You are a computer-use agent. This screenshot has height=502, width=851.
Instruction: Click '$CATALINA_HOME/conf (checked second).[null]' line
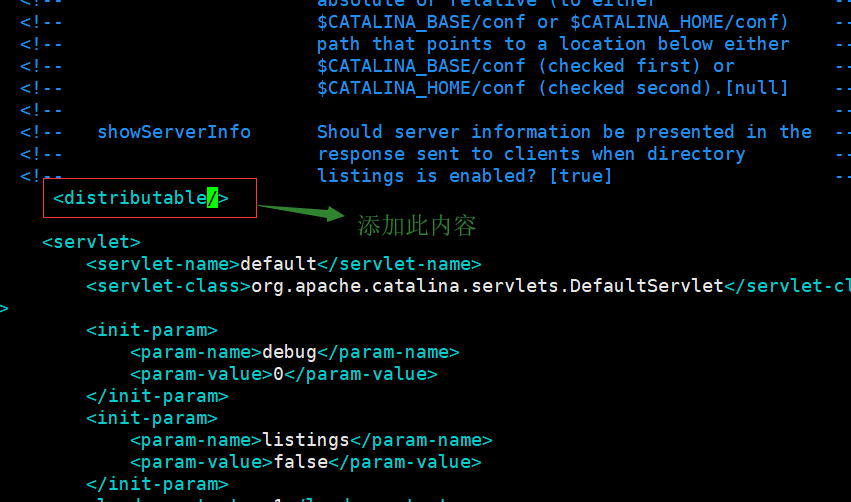(552, 88)
